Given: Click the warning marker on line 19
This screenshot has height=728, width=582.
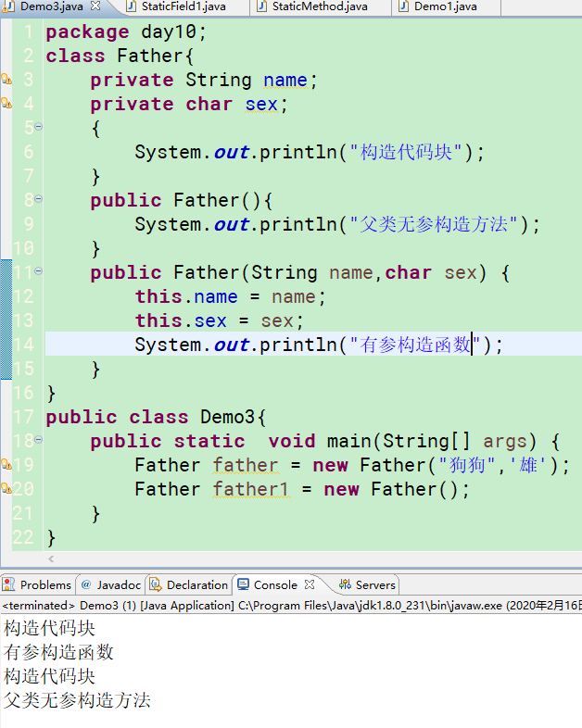Looking at the screenshot, I should 6,464.
